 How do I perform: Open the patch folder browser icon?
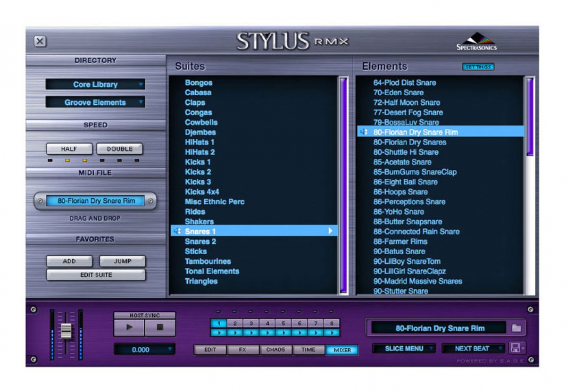(x=516, y=328)
